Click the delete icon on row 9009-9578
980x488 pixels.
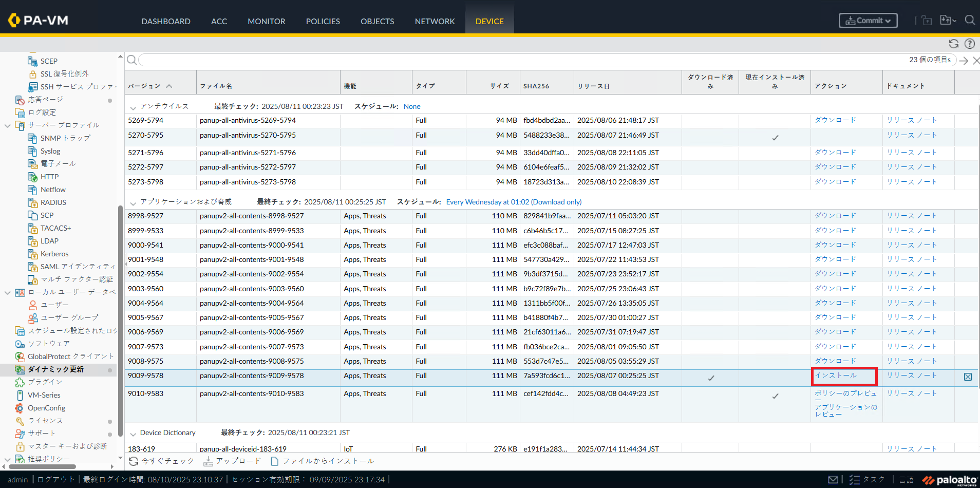[968, 377]
